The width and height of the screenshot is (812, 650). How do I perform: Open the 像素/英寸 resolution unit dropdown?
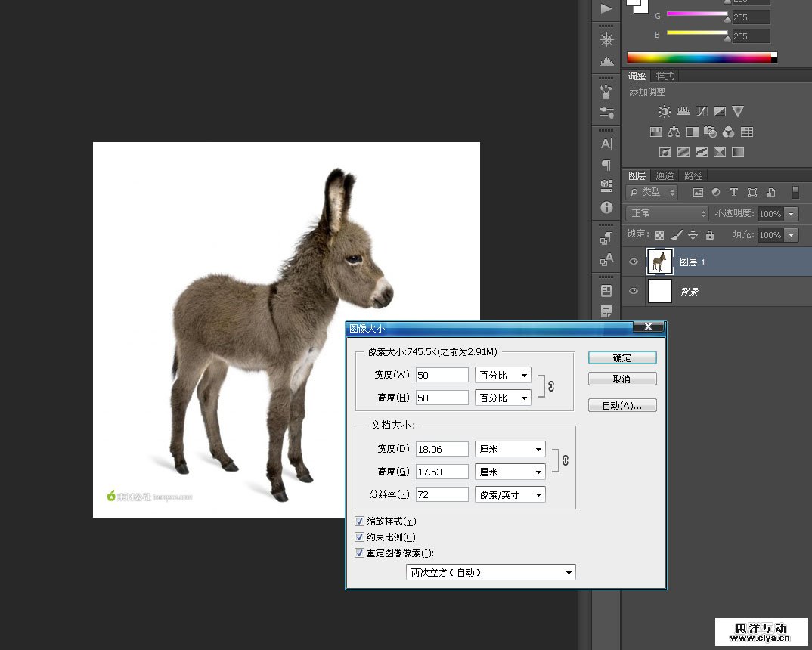(x=510, y=494)
